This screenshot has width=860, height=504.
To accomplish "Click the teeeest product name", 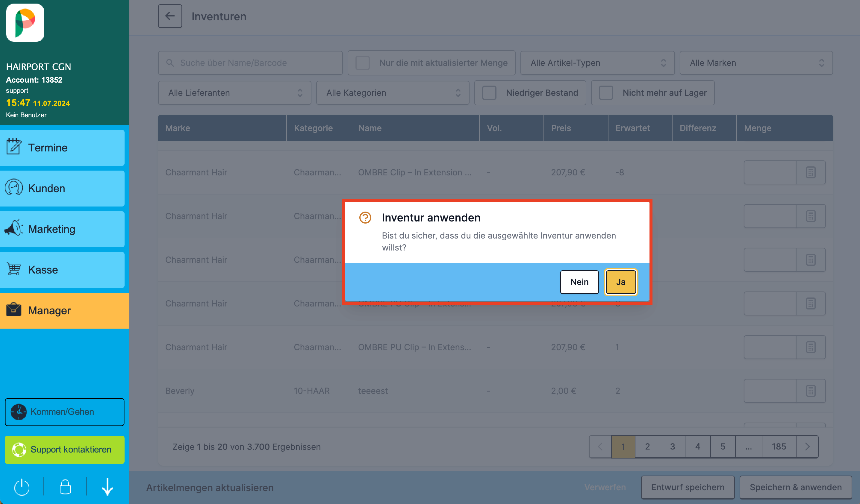I will [373, 391].
